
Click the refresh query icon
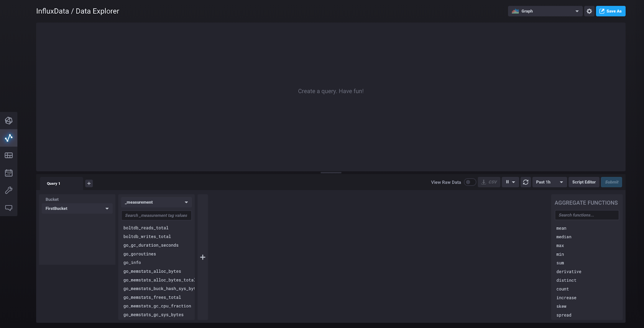526,182
